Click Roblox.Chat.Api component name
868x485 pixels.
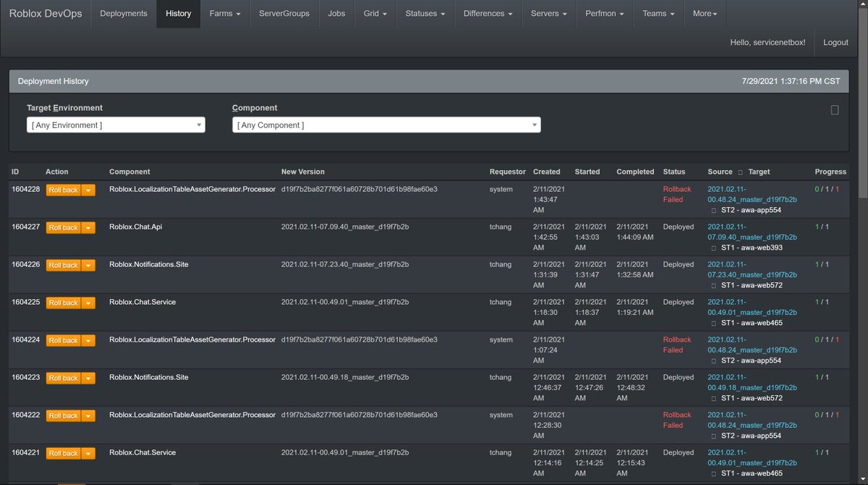click(136, 227)
